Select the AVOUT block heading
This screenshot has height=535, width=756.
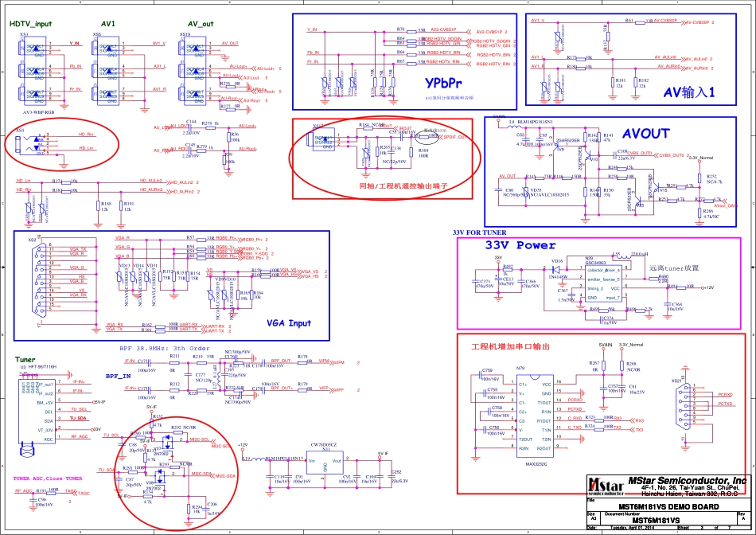tap(647, 133)
